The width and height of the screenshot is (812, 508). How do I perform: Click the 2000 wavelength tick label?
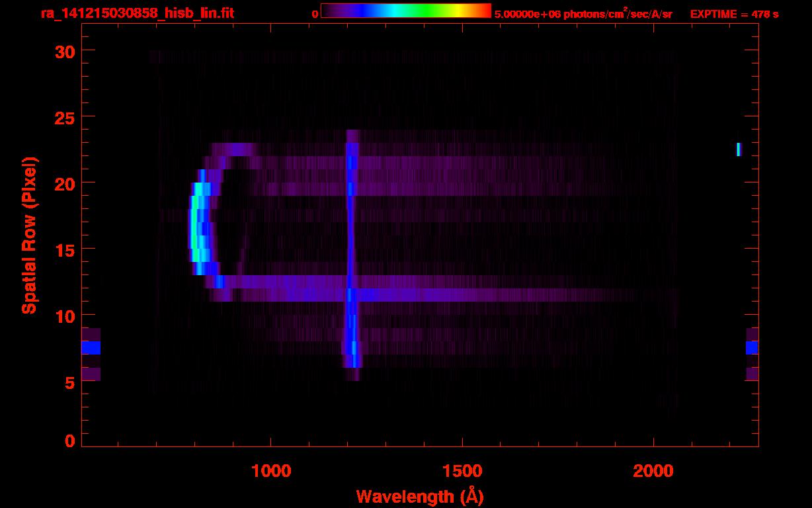[x=653, y=471]
